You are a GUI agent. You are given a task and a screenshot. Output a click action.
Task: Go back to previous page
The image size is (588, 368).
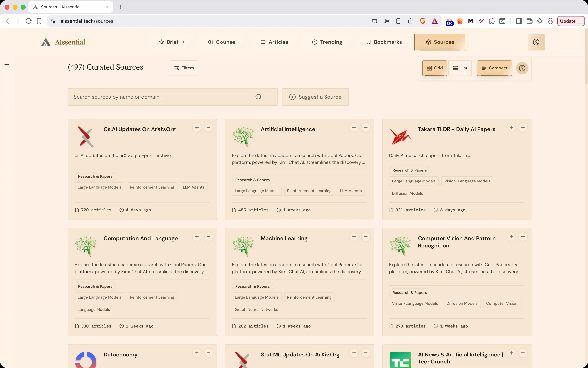pyautogui.click(x=8, y=21)
